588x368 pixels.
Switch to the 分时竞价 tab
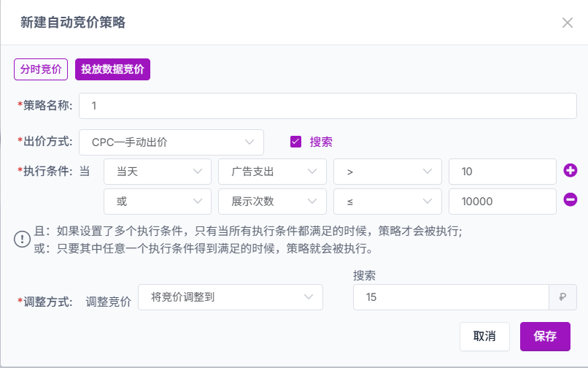[41, 69]
